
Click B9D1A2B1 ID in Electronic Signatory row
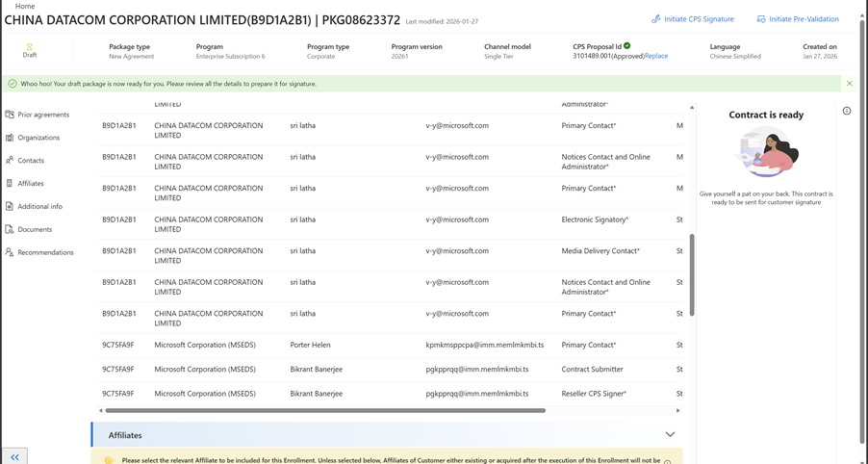119,219
